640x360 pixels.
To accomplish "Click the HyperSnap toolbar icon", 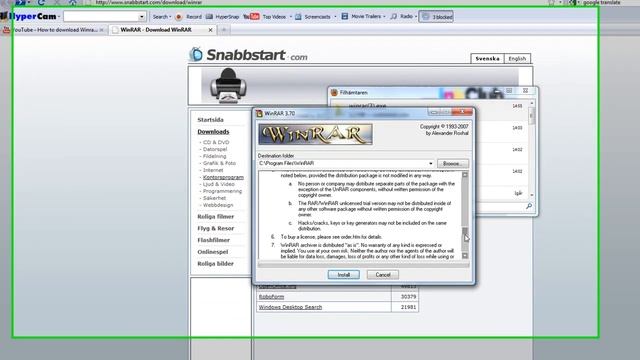I will (209, 17).
